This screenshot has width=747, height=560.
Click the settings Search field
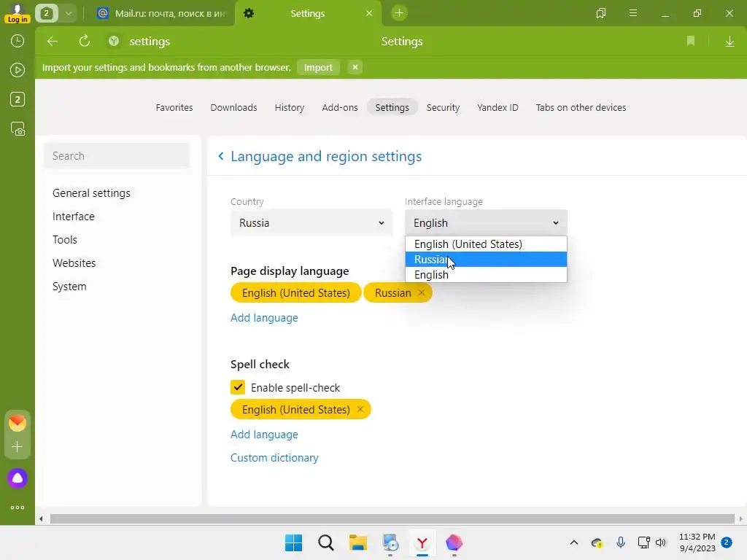point(117,156)
